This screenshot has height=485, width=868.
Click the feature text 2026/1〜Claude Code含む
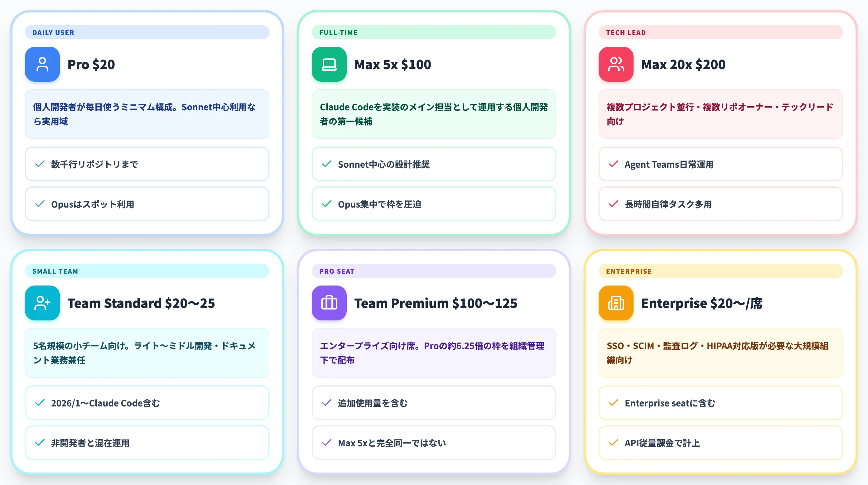105,403
